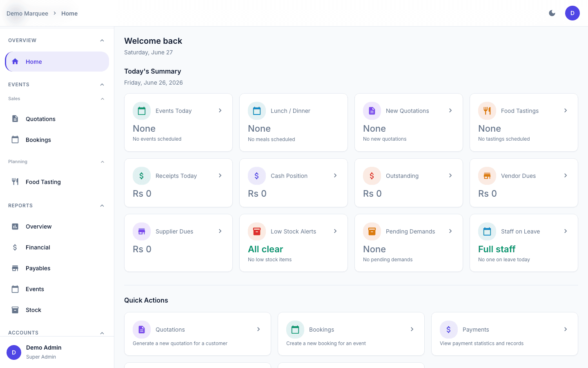Click the Food Tasting cutlery icon in sidebar

coord(15,182)
